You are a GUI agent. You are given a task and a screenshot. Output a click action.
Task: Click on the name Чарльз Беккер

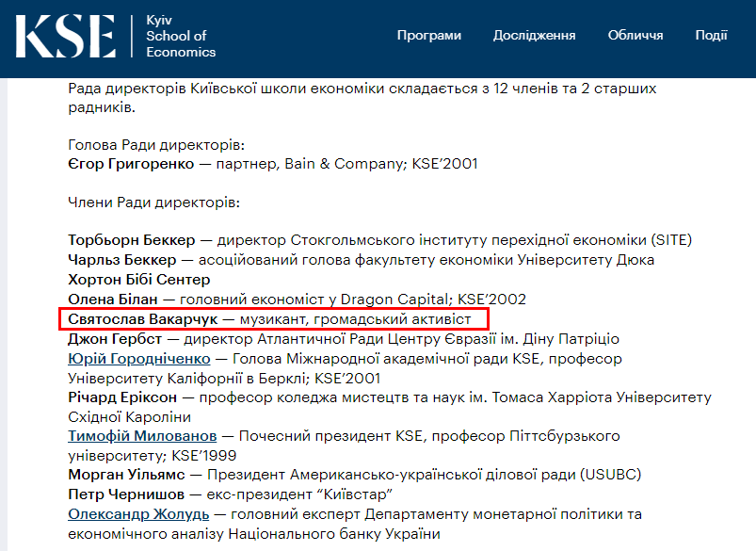click(122, 260)
